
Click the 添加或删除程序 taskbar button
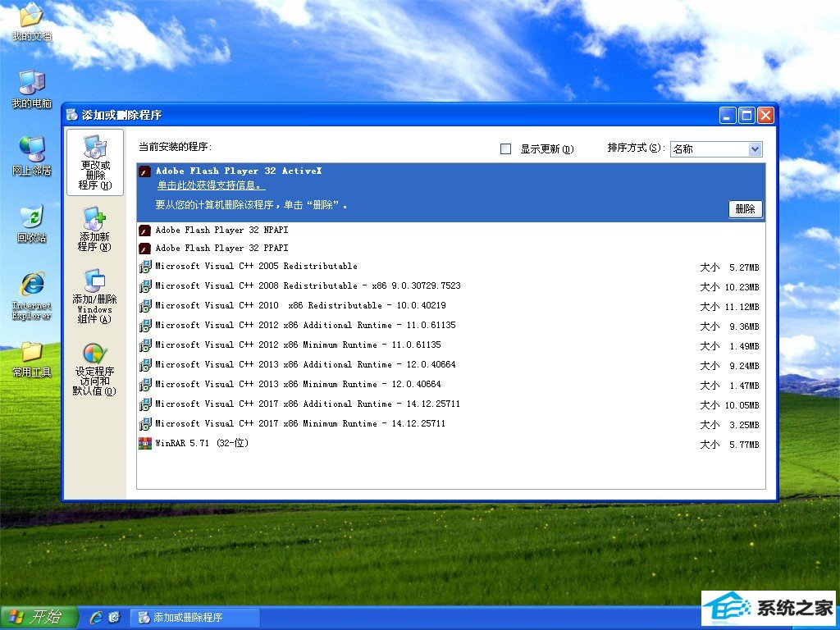[195, 617]
